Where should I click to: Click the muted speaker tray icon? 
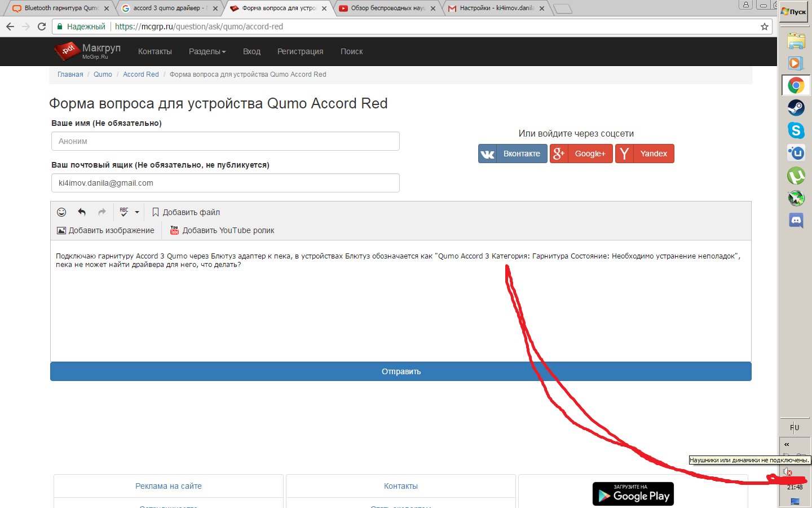pyautogui.click(x=788, y=472)
